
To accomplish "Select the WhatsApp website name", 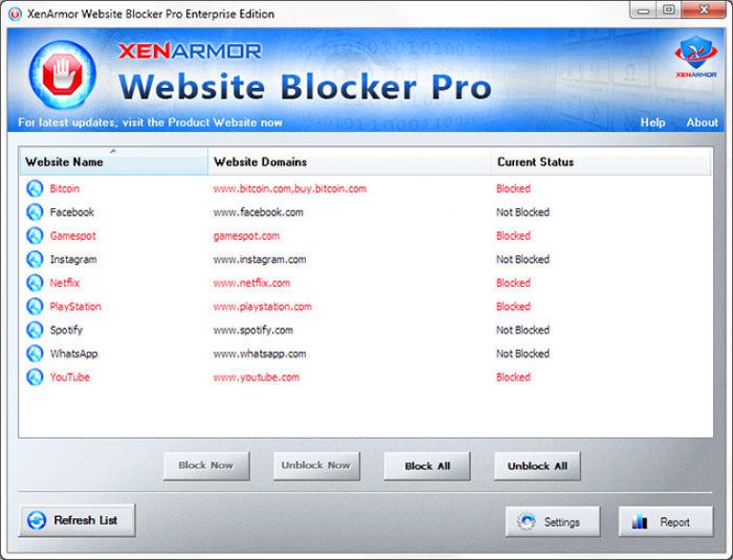I will pyautogui.click(x=74, y=354).
